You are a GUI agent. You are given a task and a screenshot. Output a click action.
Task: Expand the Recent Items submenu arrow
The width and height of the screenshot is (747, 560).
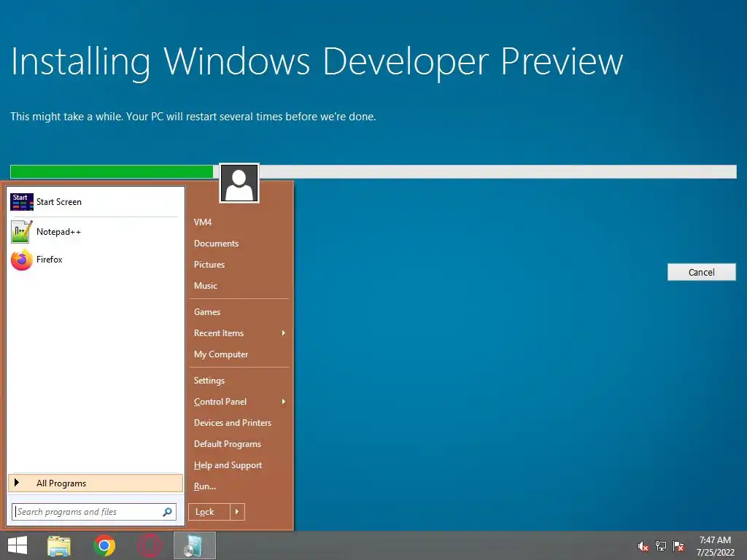tap(284, 332)
